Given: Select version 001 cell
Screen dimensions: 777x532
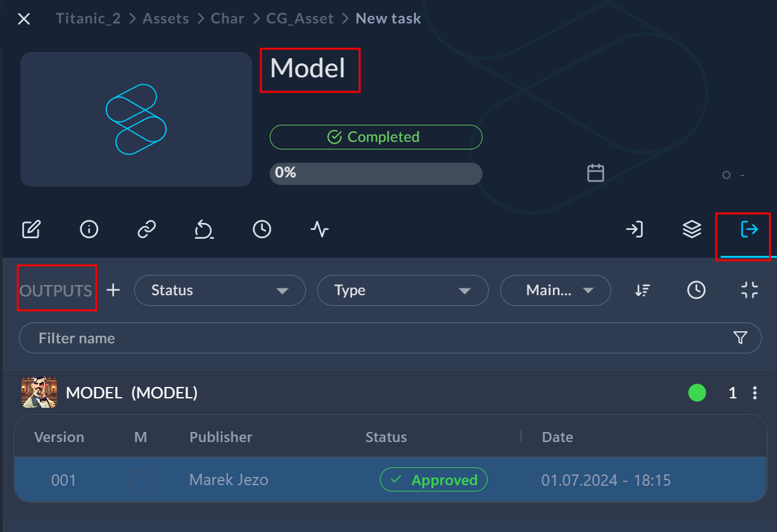Looking at the screenshot, I should pyautogui.click(x=64, y=480).
